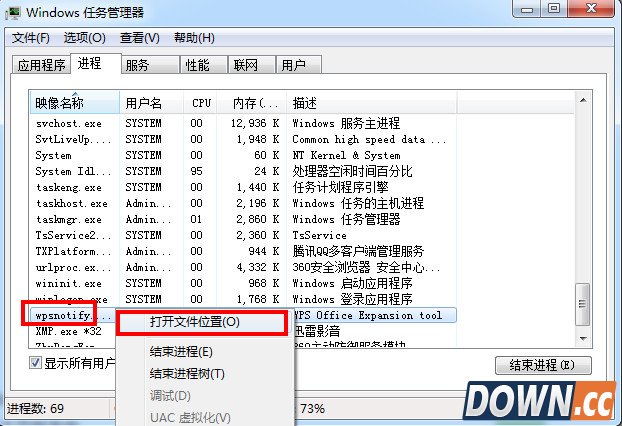
Task: Switch to the 服务 tab
Action: tap(150, 65)
